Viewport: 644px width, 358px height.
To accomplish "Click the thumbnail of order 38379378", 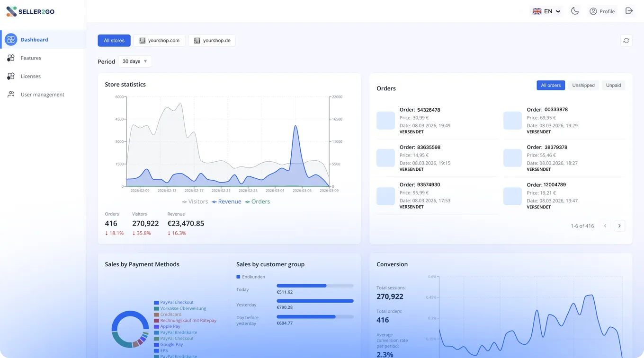I will [x=512, y=158].
